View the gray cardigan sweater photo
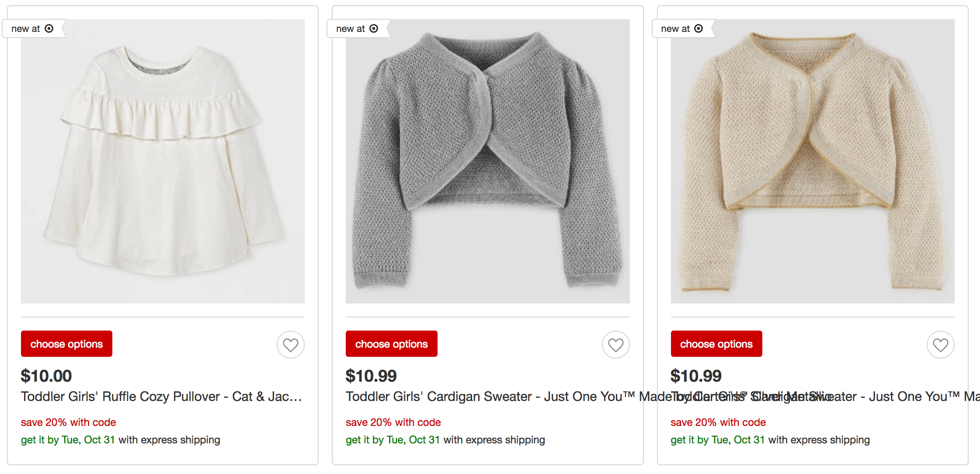Image resolution: width=980 pixels, height=474 pixels. click(x=487, y=161)
